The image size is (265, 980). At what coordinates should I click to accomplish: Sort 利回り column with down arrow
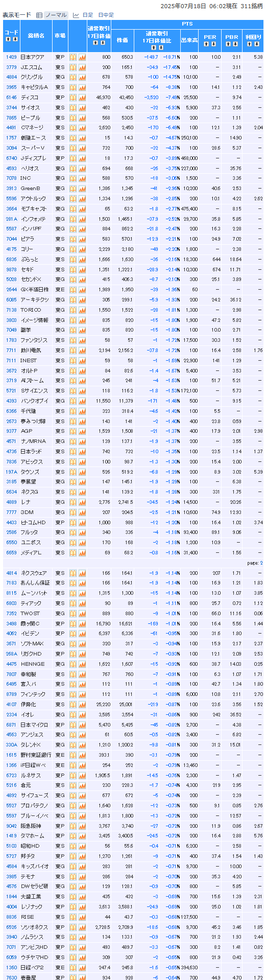click(x=256, y=44)
